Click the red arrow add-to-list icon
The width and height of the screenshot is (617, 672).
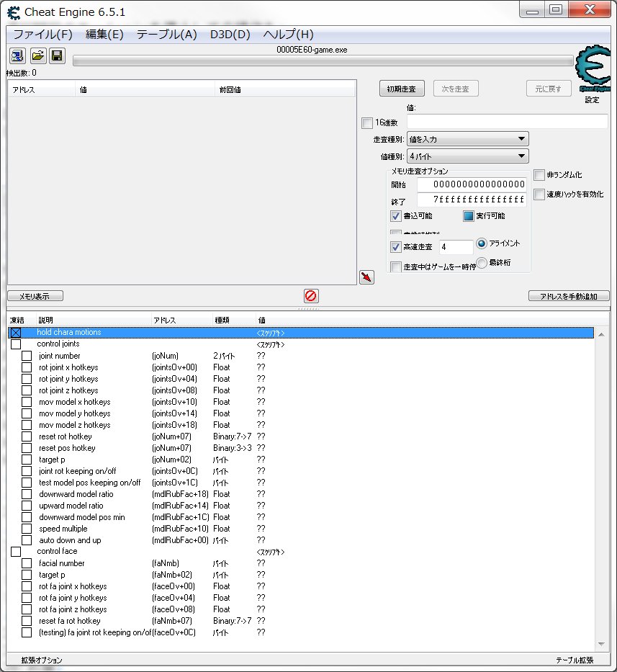tap(366, 277)
